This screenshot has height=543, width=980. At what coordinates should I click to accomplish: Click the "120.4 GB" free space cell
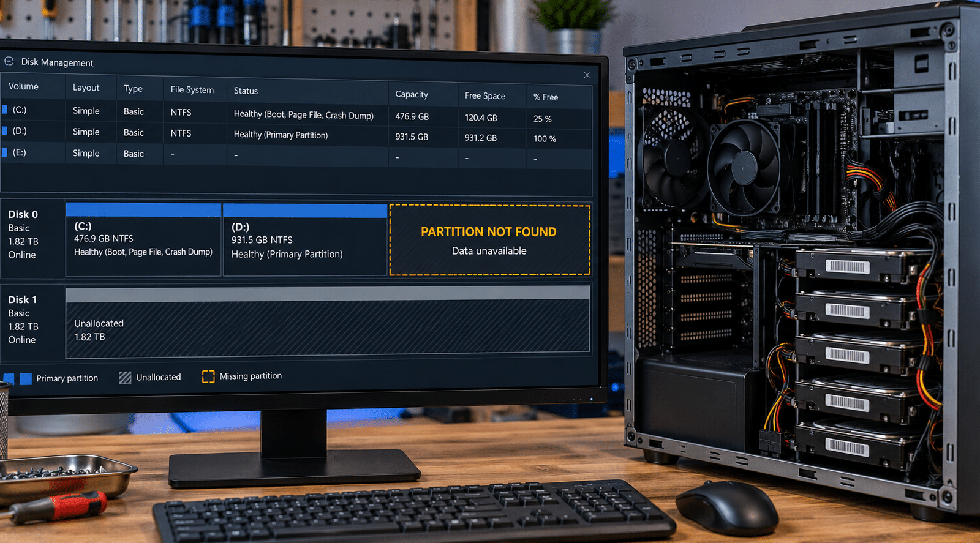[481, 118]
